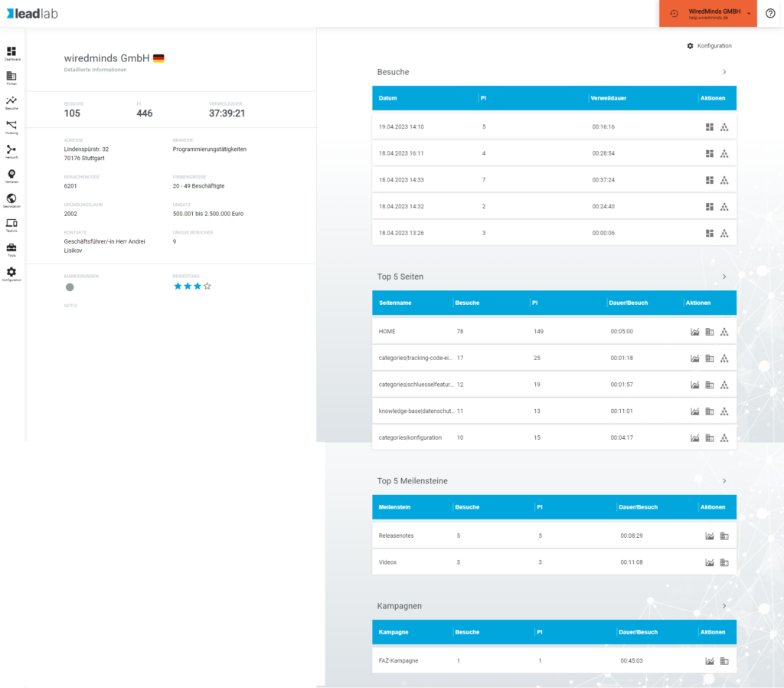Click the grid icon for visit 18.04.2023 16:11

pyautogui.click(x=710, y=153)
